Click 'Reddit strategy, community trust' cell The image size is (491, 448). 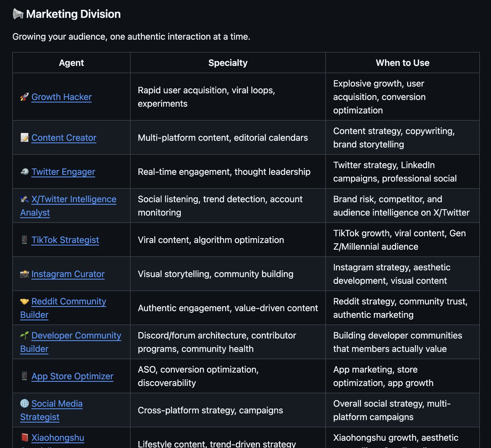point(403,308)
